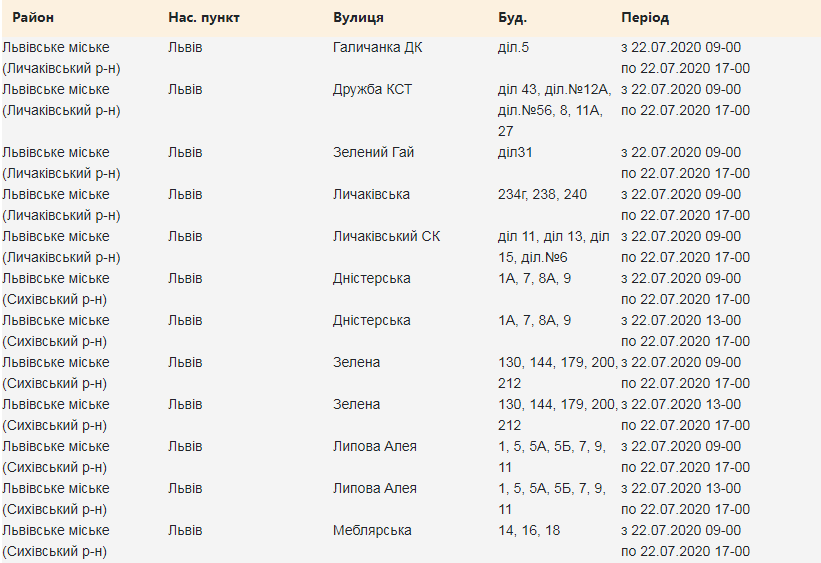This screenshot has width=821, height=563.
Task: Select the Личаківська street cell
Action: pyautogui.click(x=371, y=194)
